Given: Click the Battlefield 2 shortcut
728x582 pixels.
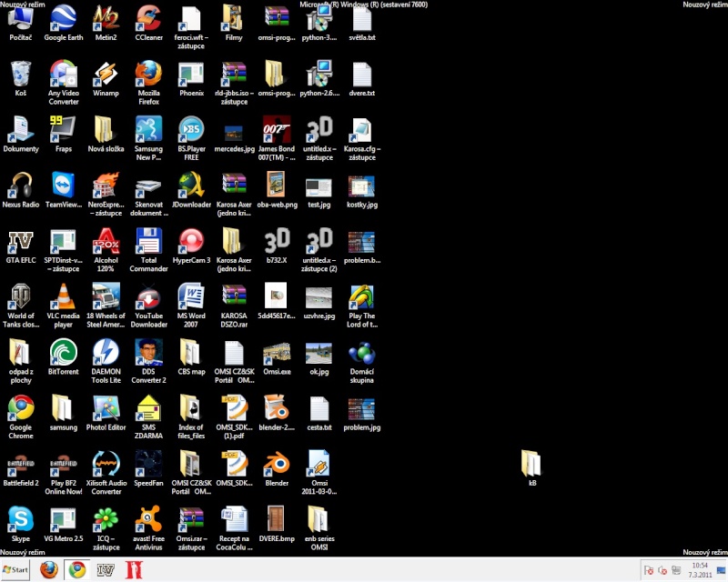Looking at the screenshot, I should pos(20,468).
